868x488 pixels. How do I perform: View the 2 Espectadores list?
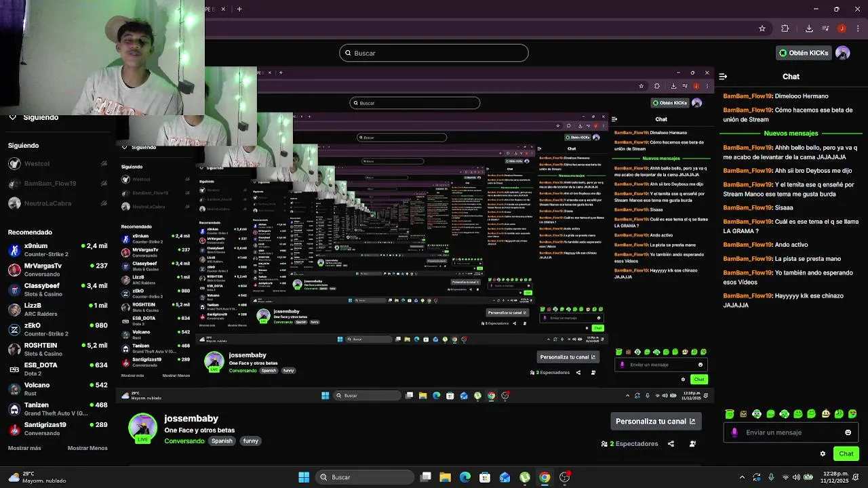click(x=629, y=444)
